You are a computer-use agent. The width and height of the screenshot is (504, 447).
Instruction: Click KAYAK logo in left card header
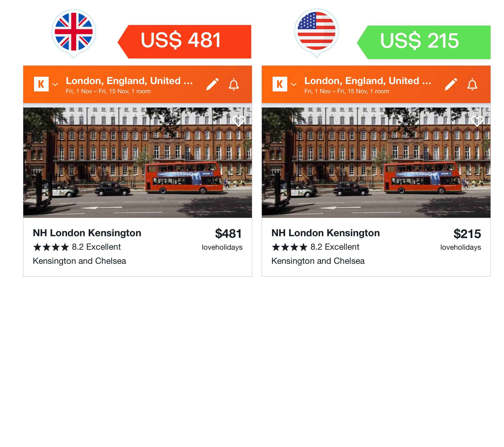41,84
